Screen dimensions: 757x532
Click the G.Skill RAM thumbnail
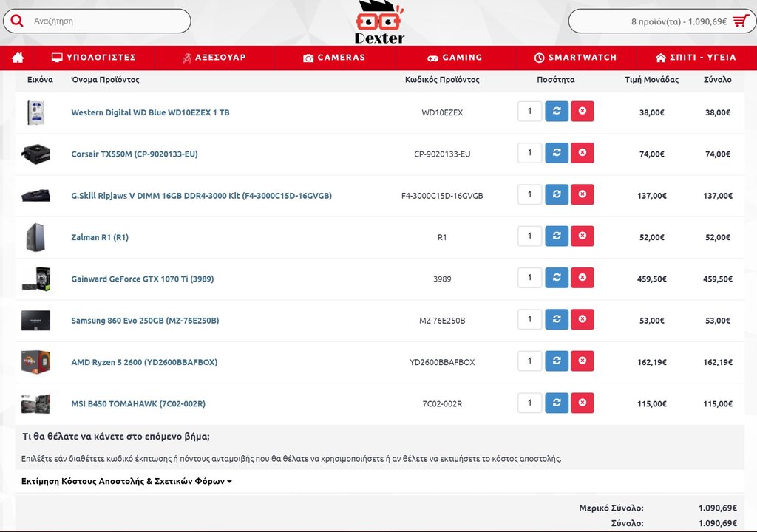[35, 196]
